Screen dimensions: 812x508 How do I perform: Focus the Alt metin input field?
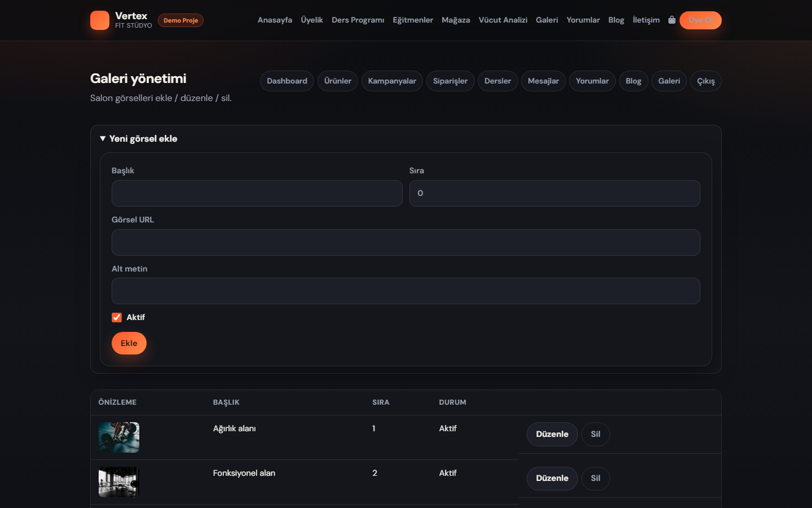(406, 291)
